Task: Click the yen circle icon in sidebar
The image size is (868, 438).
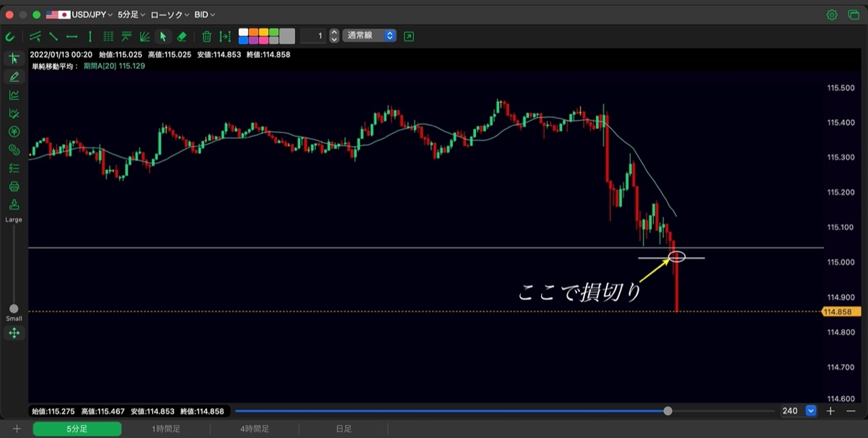Action: [x=14, y=132]
